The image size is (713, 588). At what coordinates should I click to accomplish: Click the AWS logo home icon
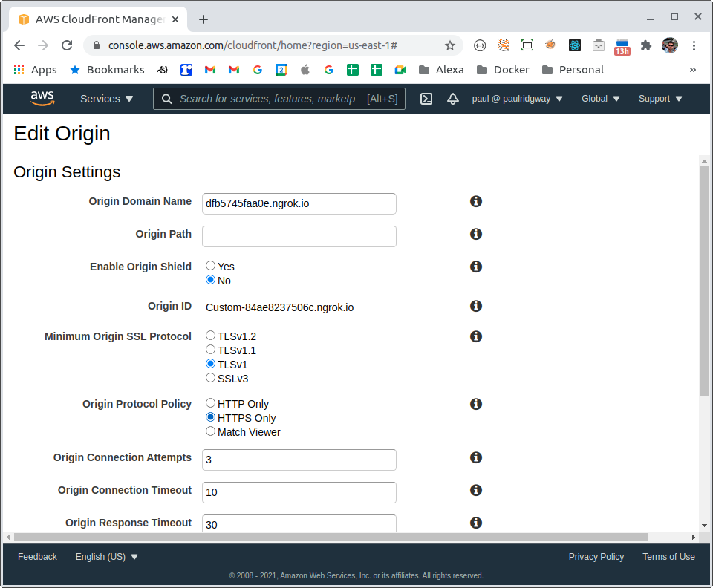point(42,98)
